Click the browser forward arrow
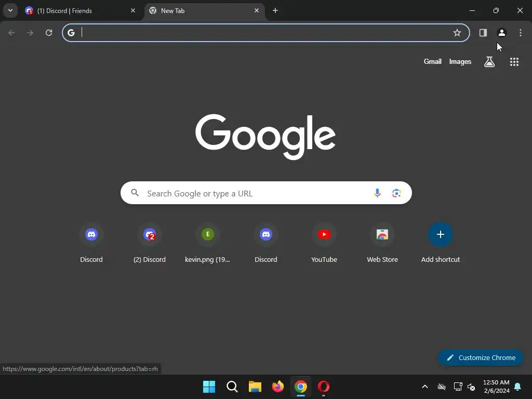Viewport: 532px width, 399px height. coord(30,33)
